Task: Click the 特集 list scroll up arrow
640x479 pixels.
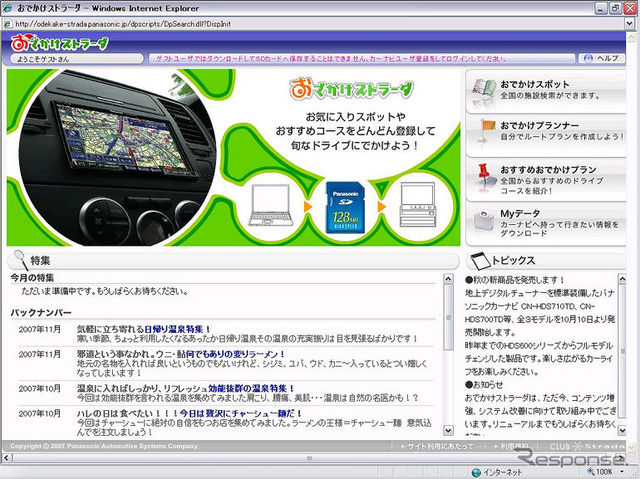Action: click(x=448, y=279)
